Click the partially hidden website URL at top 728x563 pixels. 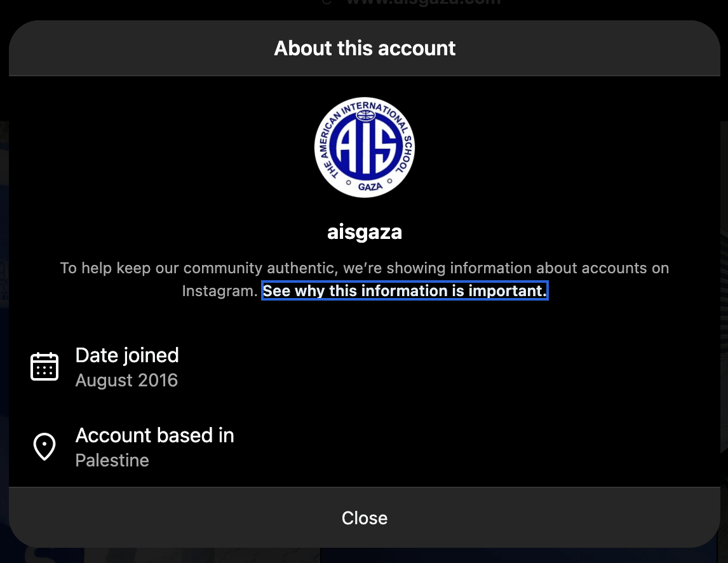422,3
